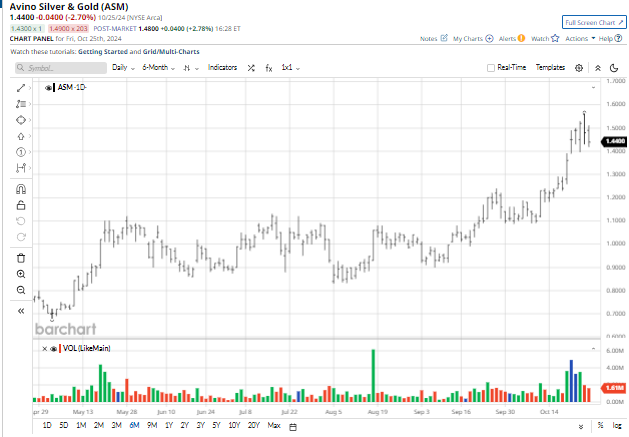Open the Help question icon

click(619, 38)
